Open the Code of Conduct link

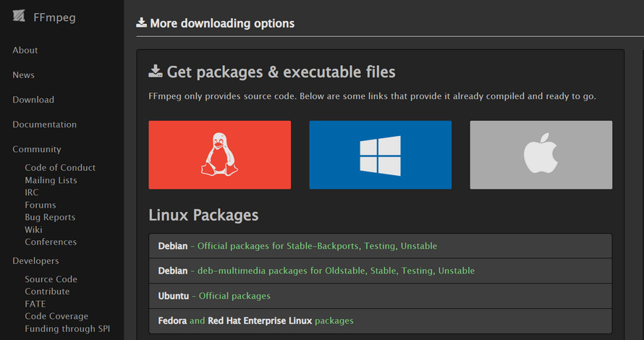(x=60, y=168)
